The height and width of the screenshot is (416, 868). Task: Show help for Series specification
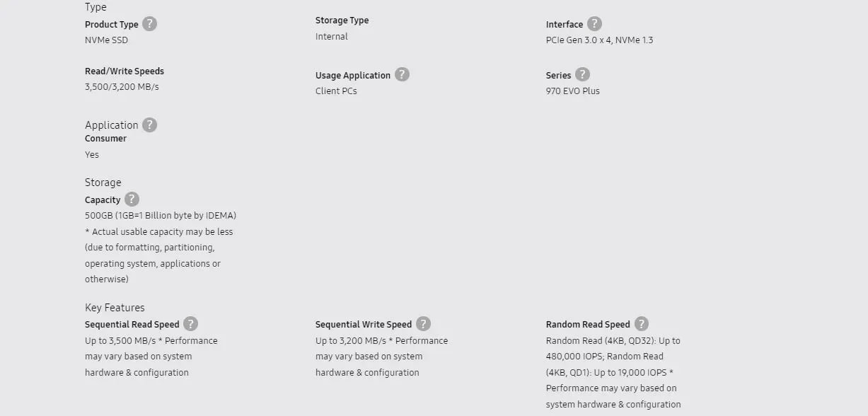(x=582, y=75)
